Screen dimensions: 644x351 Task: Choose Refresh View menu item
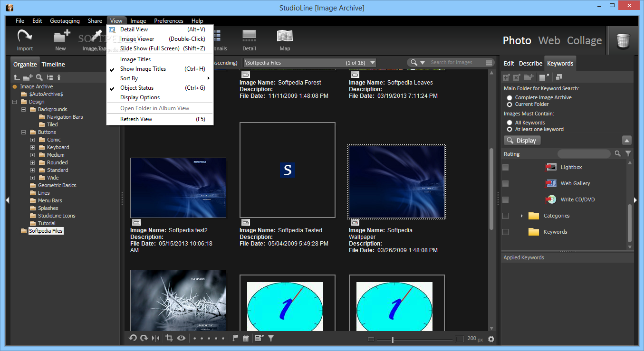(x=160, y=119)
